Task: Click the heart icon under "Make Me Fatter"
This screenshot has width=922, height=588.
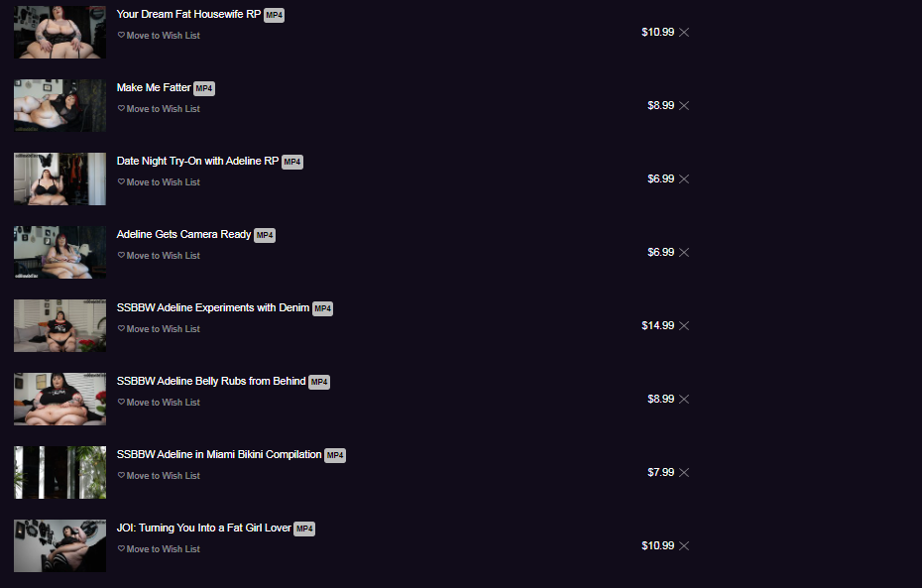Action: tap(121, 109)
